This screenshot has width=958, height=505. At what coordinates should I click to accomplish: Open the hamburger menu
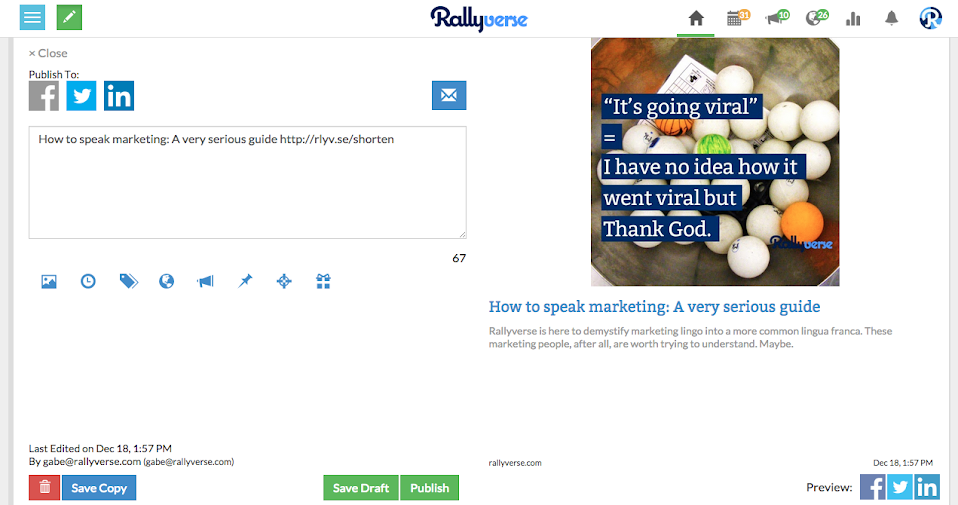(32, 17)
